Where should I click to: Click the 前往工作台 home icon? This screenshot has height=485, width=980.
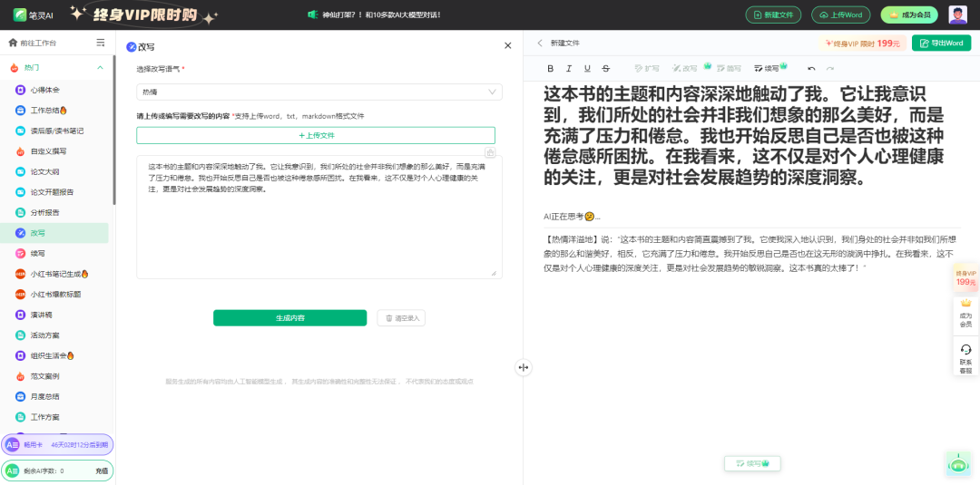pos(13,43)
